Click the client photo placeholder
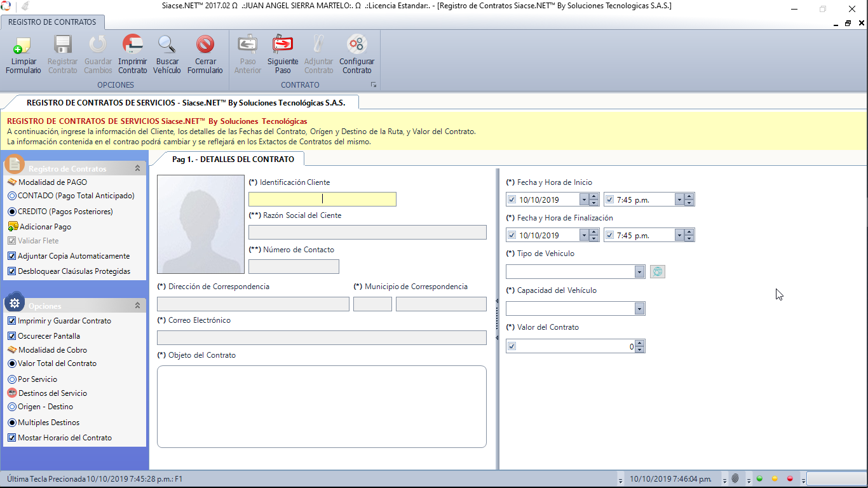The image size is (868, 488). point(201,224)
